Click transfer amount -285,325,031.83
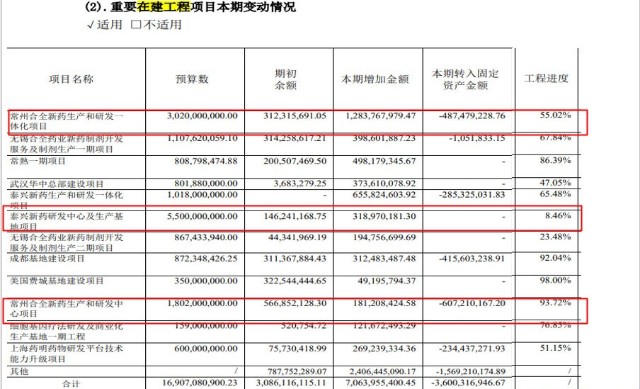This screenshot has height=389, width=640. [472, 195]
